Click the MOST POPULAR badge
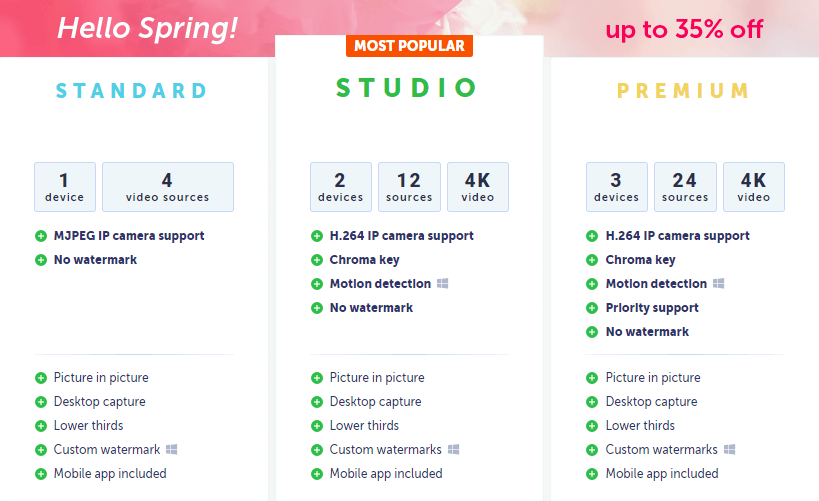 pyautogui.click(x=410, y=46)
